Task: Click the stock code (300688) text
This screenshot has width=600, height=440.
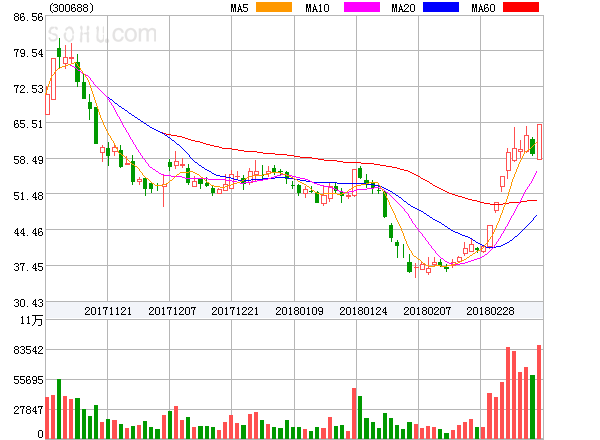Action: pyautogui.click(x=71, y=8)
